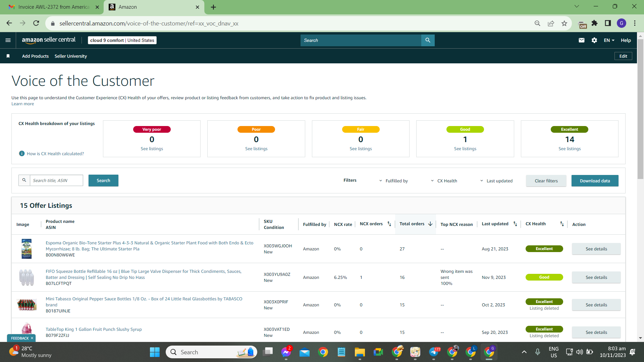Click the Amazon Seller Central logo
This screenshot has width=644, height=362.
point(49,40)
